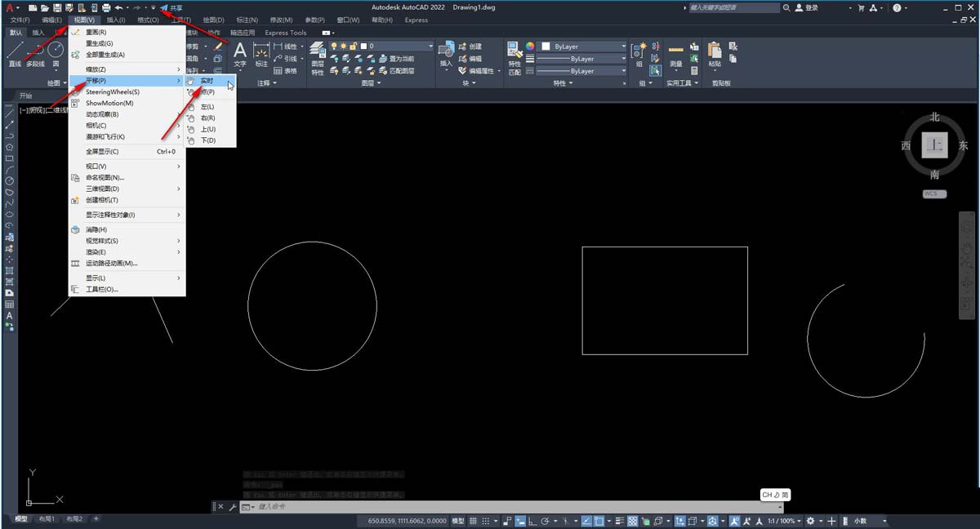Image resolution: width=980 pixels, height=529 pixels.
Task: Click the Save icon in quick access toolbar
Action: coord(57,7)
